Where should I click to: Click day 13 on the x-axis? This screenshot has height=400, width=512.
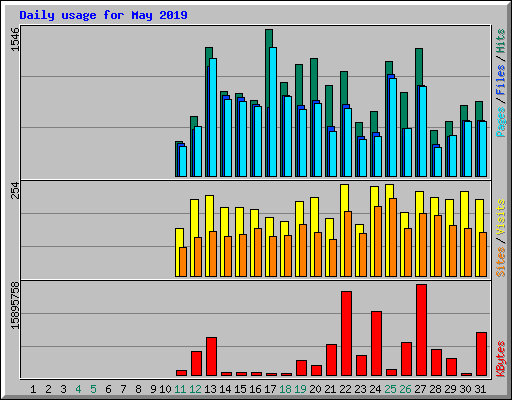[x=210, y=389]
